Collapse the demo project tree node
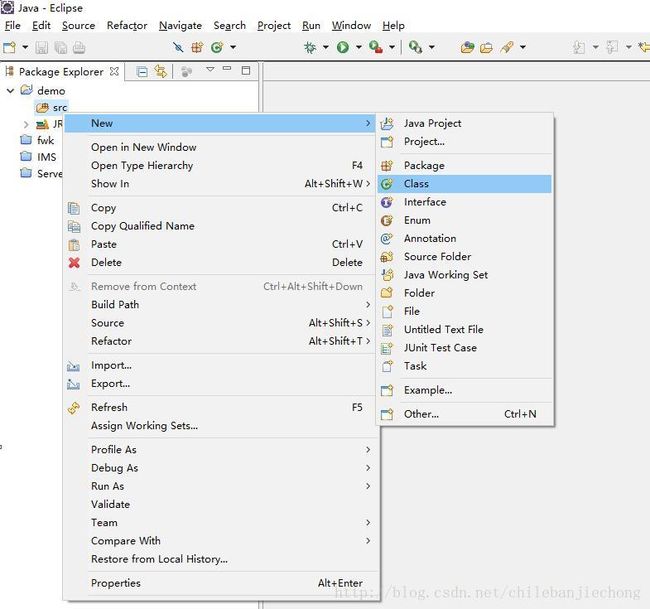 10,90
